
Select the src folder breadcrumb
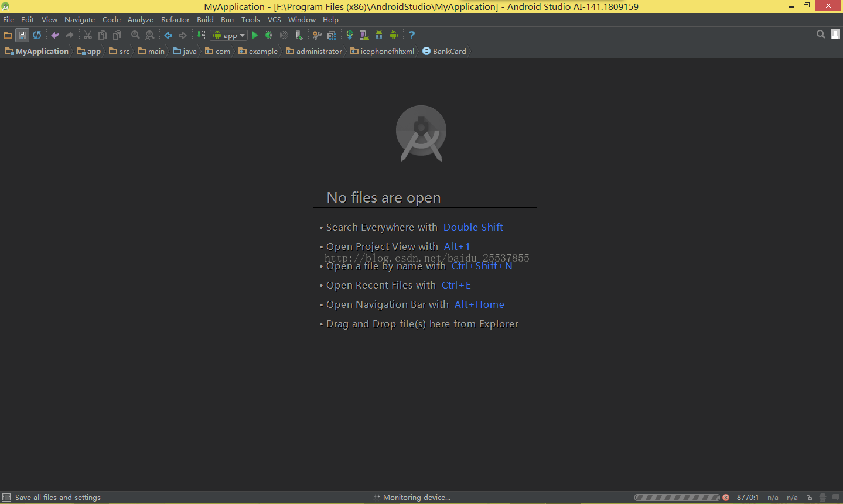(120, 52)
